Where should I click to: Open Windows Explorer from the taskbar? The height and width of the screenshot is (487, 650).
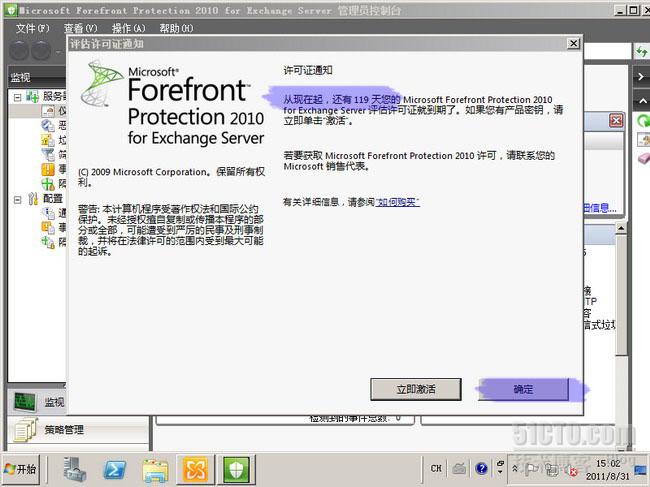click(155, 471)
